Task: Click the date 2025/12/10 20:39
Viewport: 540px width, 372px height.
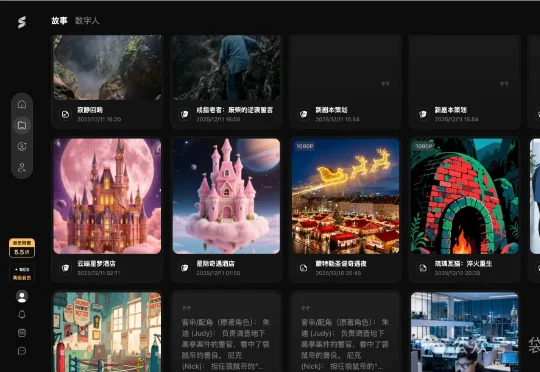Action: click(457, 273)
